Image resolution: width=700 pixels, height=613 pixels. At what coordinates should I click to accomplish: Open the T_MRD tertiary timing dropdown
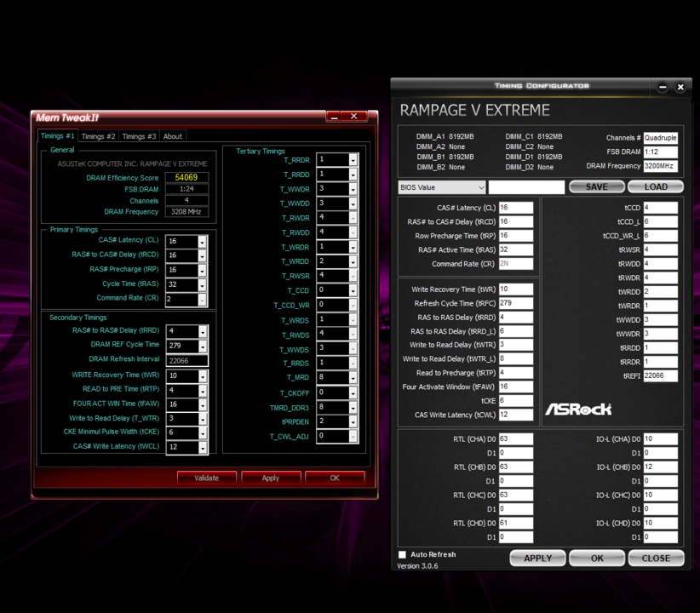[353, 378]
